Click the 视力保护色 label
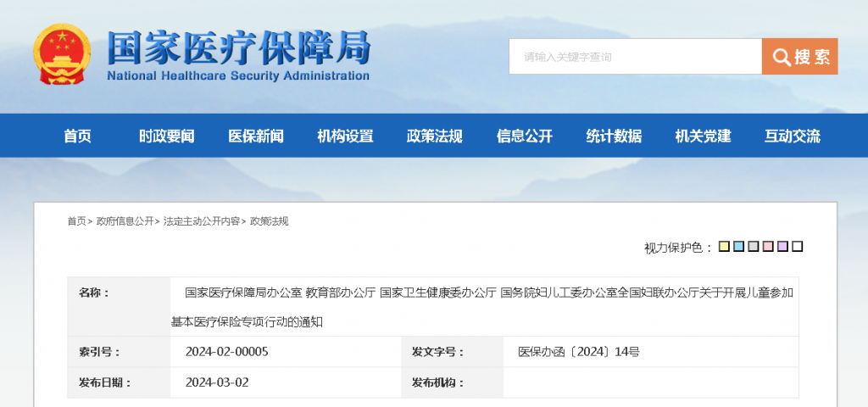This screenshot has height=407, width=868. [678, 248]
